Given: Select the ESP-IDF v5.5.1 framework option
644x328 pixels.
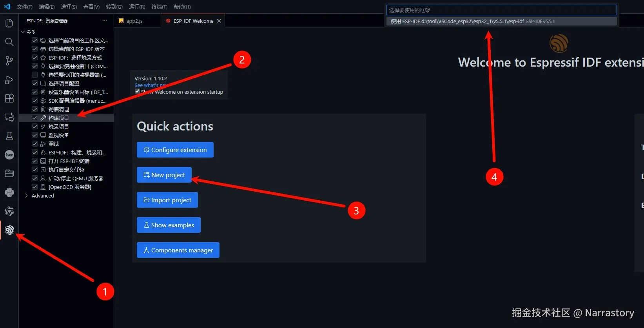Looking at the screenshot, I should tap(501, 21).
